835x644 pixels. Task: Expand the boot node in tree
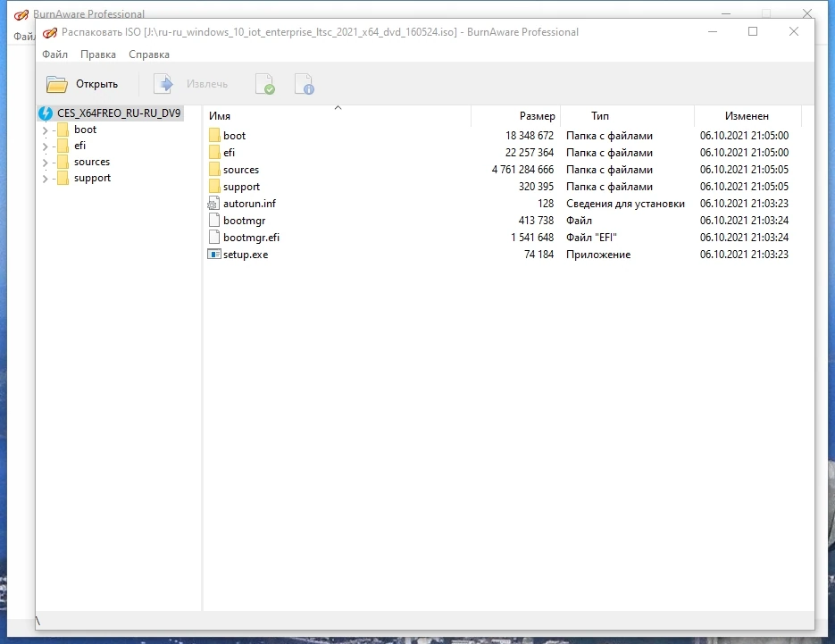coord(46,130)
